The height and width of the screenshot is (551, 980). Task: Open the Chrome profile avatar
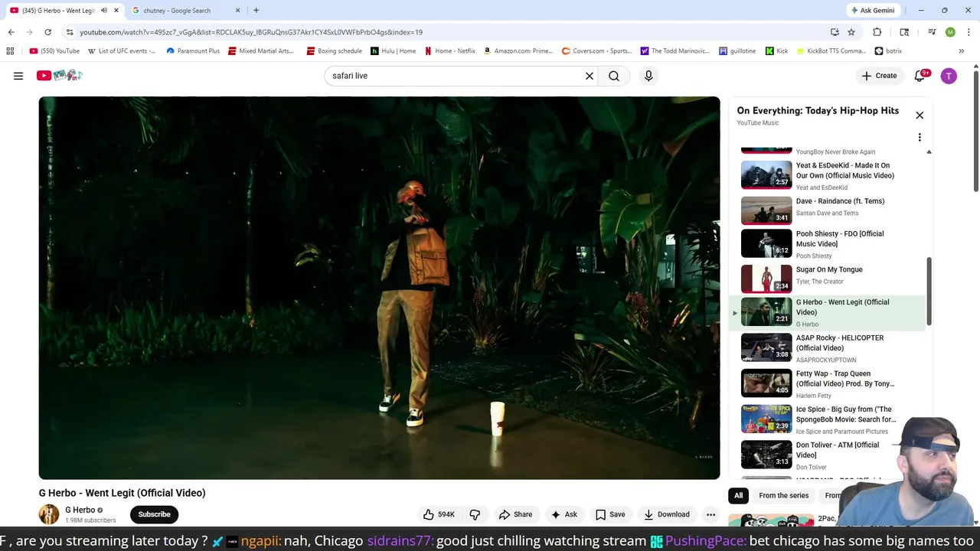(950, 32)
